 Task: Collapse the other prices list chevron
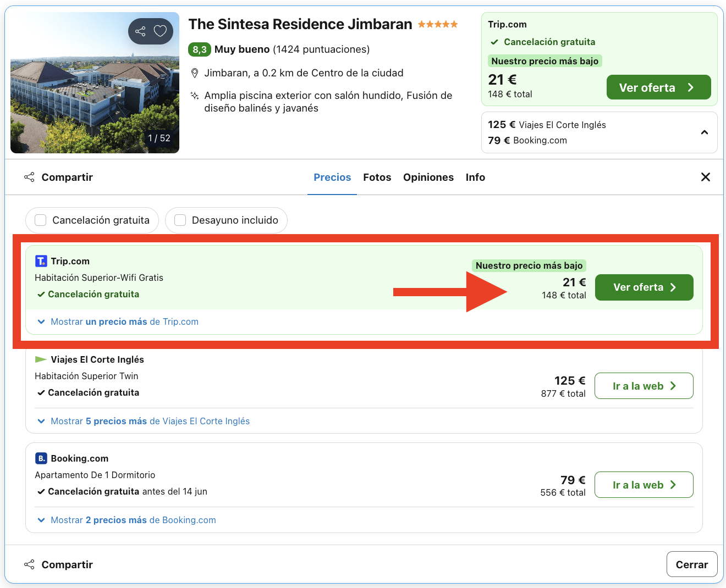[704, 132]
